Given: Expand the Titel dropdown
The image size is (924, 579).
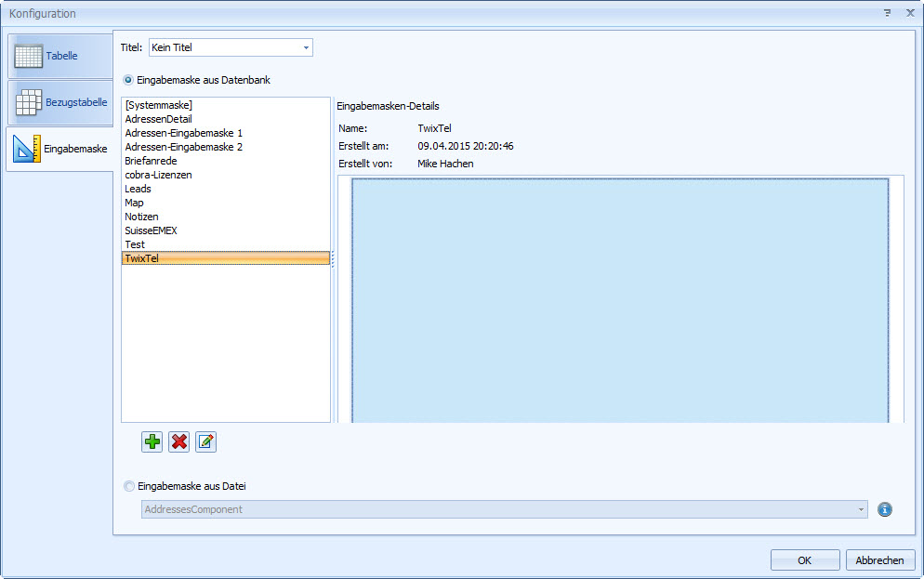Looking at the screenshot, I should 306,47.
